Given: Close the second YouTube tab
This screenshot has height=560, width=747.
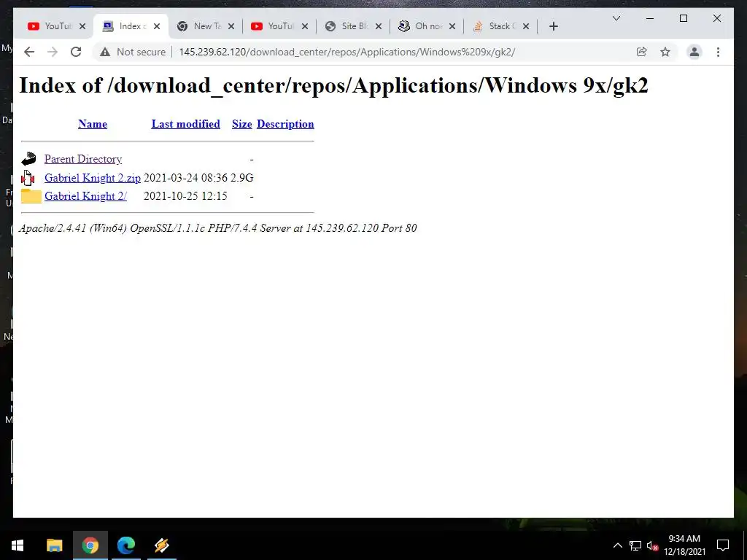Looking at the screenshot, I should pos(305,26).
